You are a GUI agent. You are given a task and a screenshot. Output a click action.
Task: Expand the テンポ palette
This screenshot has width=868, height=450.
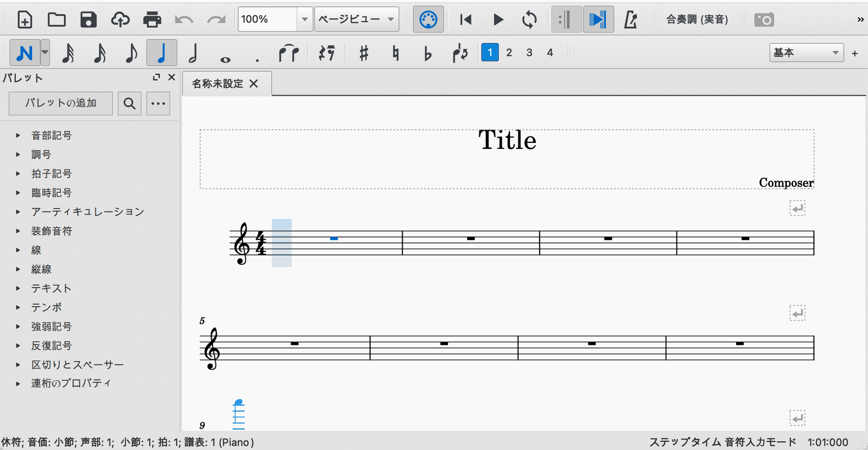[46, 308]
